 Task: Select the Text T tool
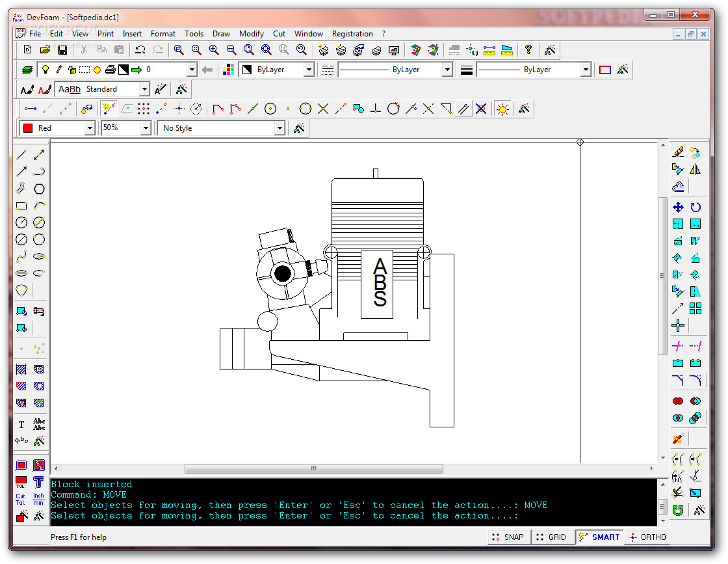tap(21, 424)
